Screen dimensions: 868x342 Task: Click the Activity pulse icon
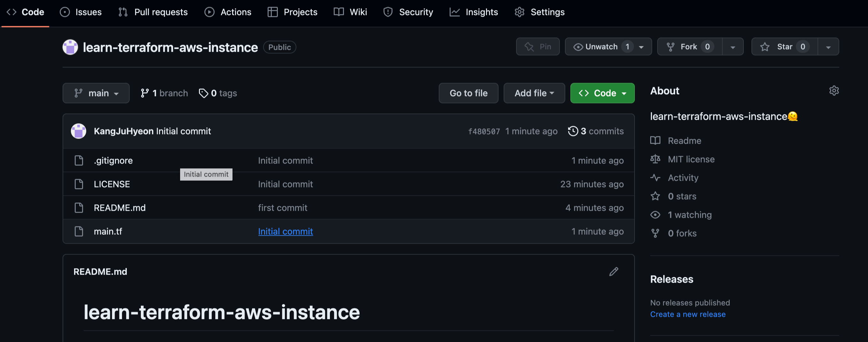click(x=655, y=178)
